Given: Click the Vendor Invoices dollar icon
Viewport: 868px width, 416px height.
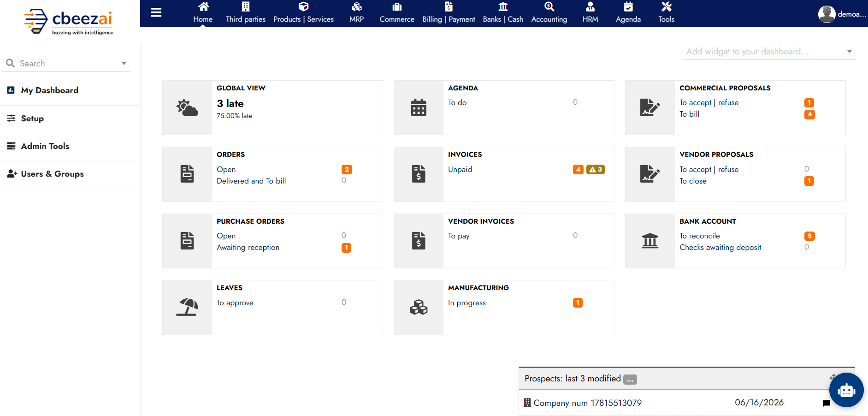Looking at the screenshot, I should point(419,241).
